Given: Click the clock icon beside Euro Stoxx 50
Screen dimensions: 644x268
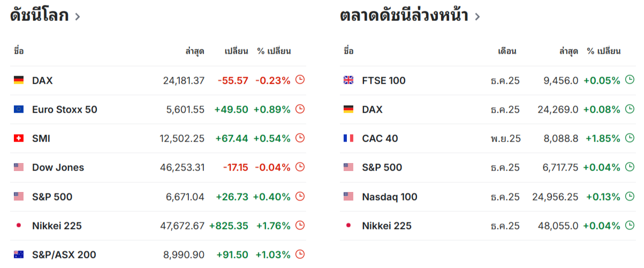Looking at the screenshot, I should click(x=300, y=109).
